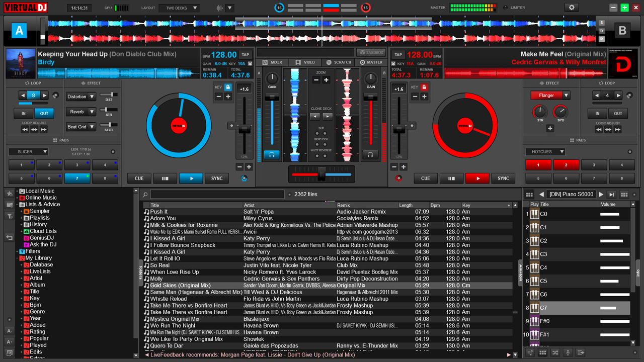The height and width of the screenshot is (362, 644).
Task: Hit the pause/stop button on deck B
Action: (x=451, y=178)
